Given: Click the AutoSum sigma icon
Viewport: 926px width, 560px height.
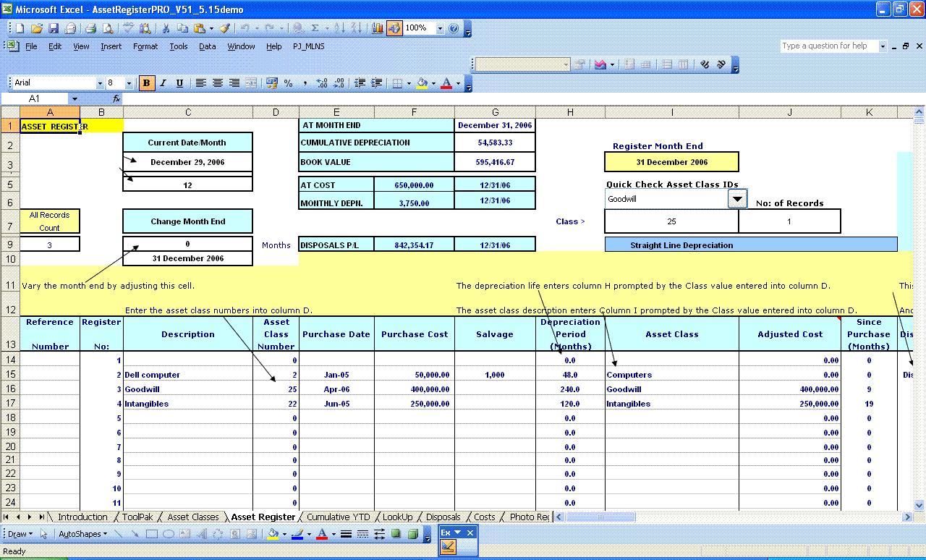Looking at the screenshot, I should 315,28.
